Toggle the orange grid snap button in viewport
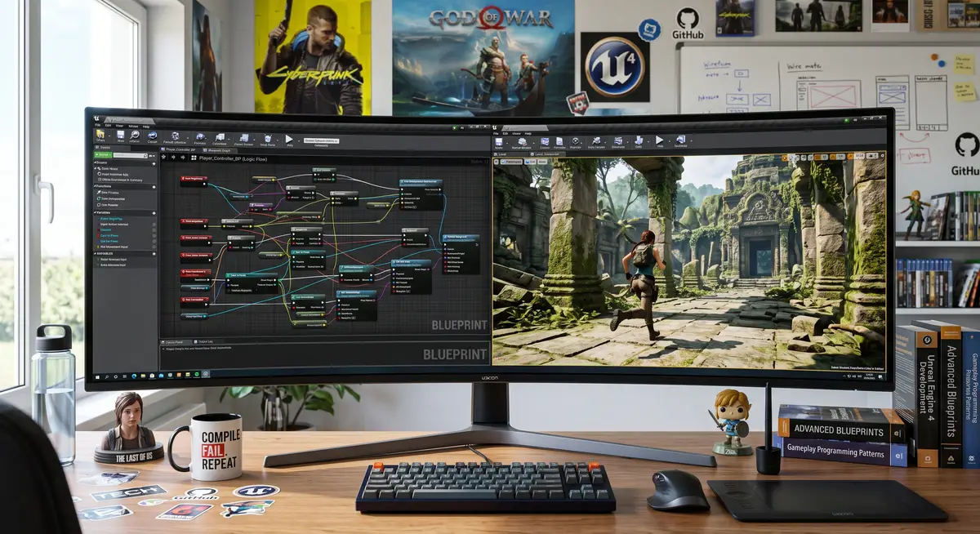 (817, 157)
